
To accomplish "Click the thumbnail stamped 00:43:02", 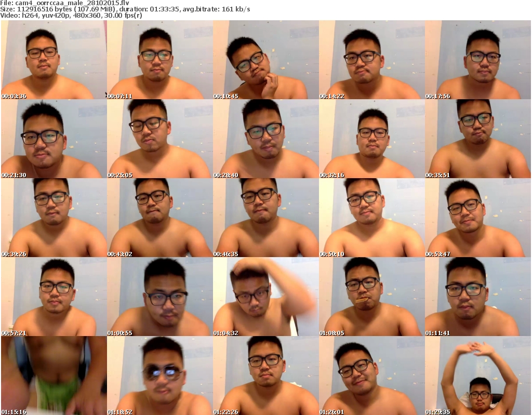I will pos(160,218).
